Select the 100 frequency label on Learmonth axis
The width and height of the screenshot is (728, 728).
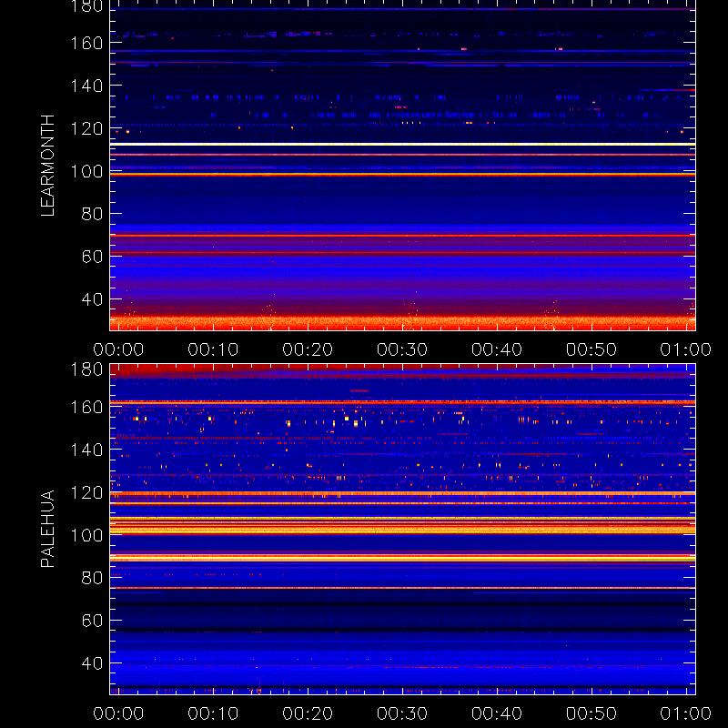pyautogui.click(x=86, y=171)
